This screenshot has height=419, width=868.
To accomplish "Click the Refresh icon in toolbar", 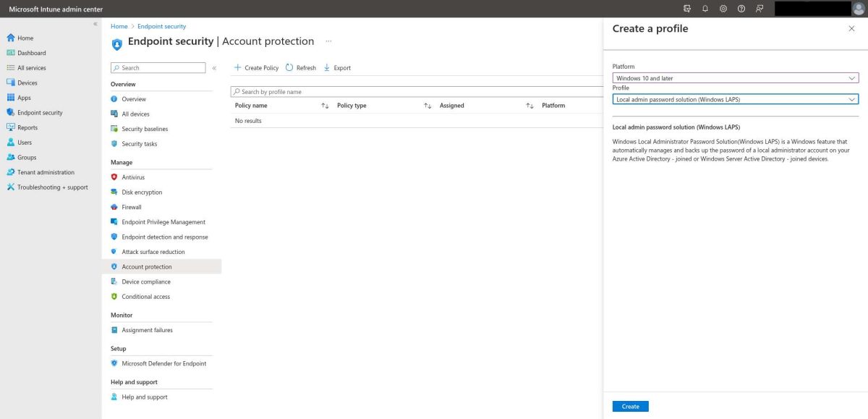I will pos(290,68).
